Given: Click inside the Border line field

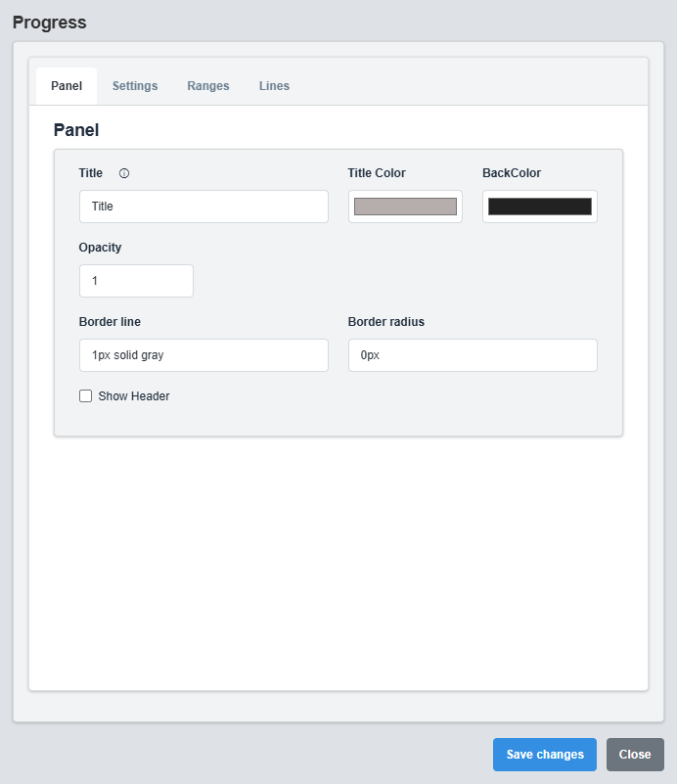Looking at the screenshot, I should pos(203,355).
